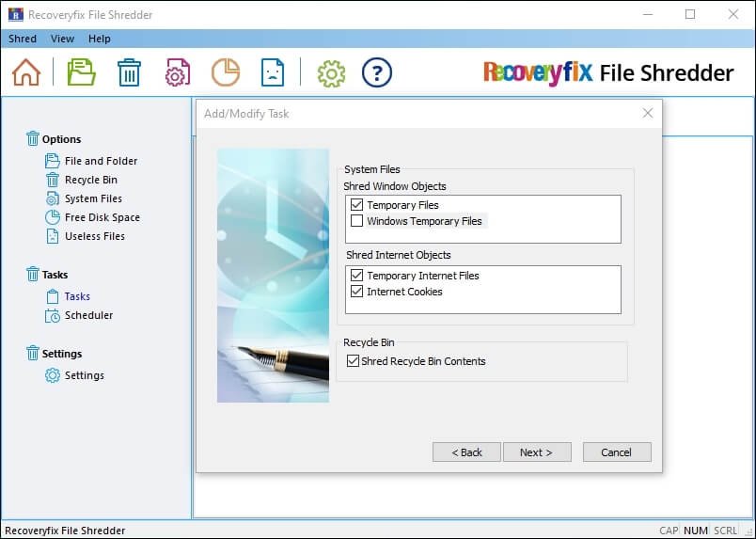Select Scheduler in the Tasks tree

point(88,315)
